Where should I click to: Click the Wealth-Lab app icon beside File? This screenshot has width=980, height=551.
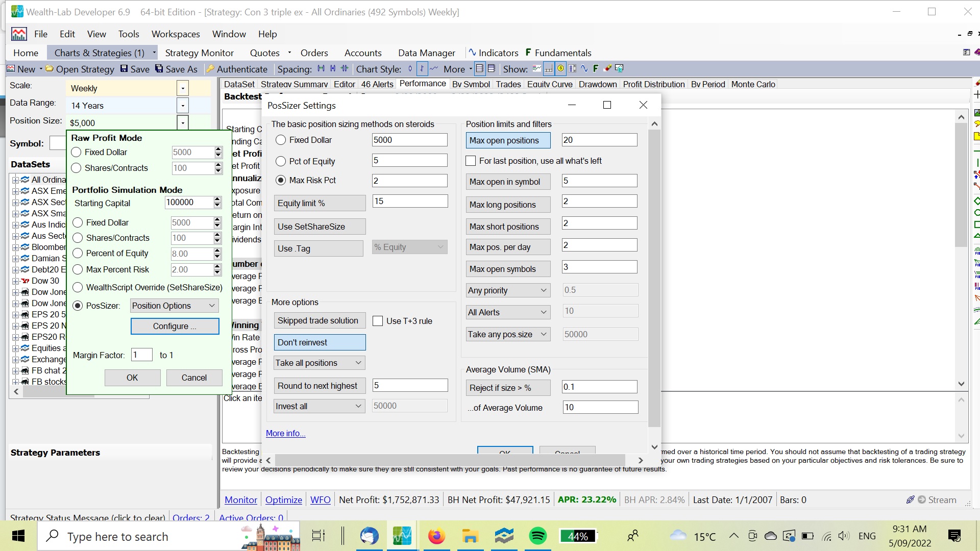19,34
